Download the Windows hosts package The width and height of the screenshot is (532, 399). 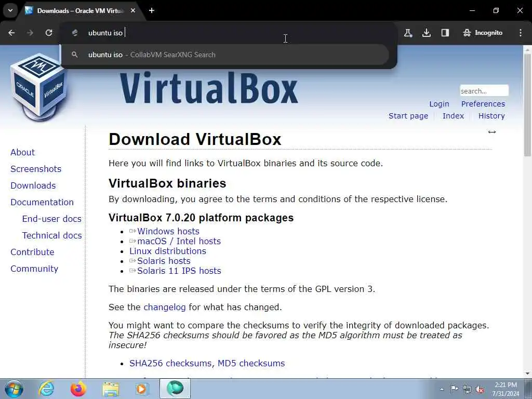168,231
